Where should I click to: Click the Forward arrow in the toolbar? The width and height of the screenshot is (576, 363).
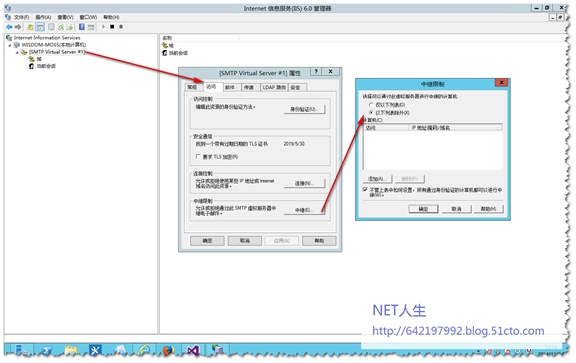[18, 27]
